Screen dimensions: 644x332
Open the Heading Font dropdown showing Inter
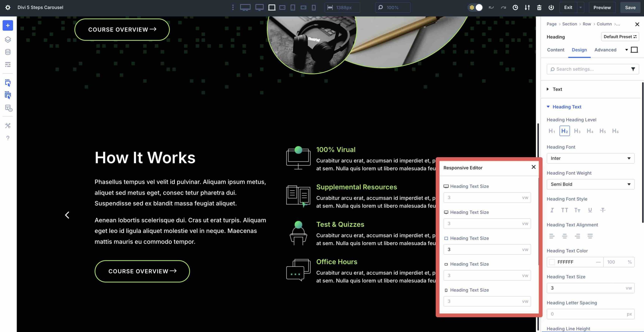pyautogui.click(x=590, y=158)
